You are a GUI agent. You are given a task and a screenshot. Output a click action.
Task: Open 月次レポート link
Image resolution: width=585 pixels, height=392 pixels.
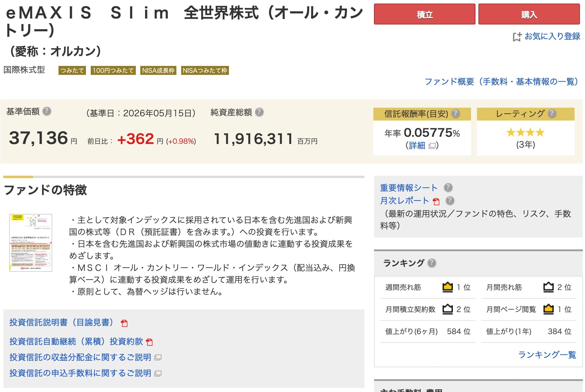pyautogui.click(x=404, y=200)
